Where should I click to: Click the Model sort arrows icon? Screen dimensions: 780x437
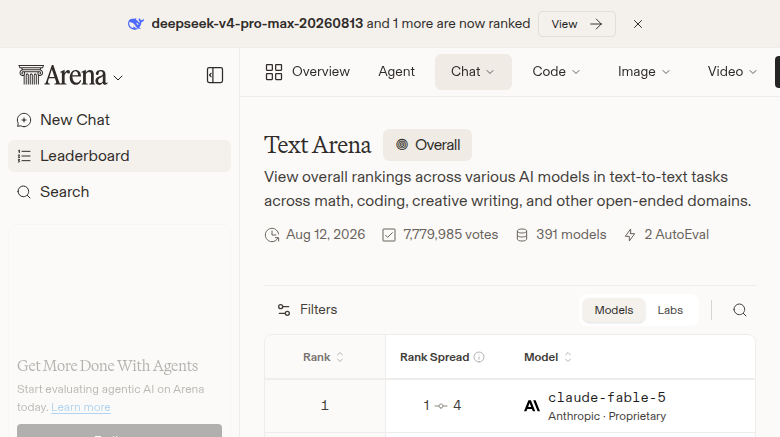pos(568,357)
